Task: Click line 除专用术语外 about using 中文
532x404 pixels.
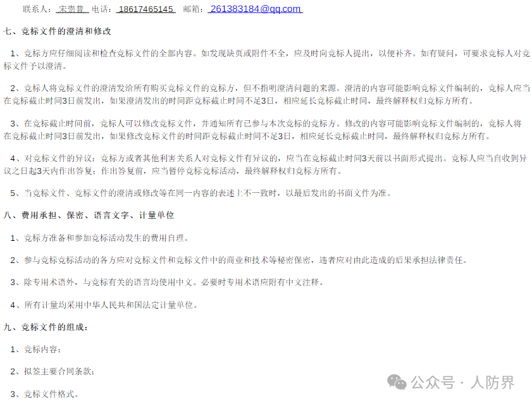Action: click(167, 282)
